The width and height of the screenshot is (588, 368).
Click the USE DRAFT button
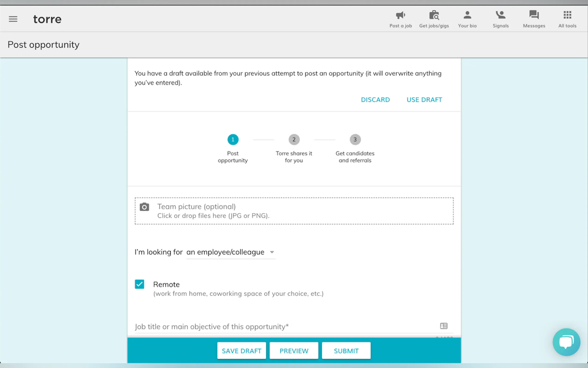pos(424,100)
